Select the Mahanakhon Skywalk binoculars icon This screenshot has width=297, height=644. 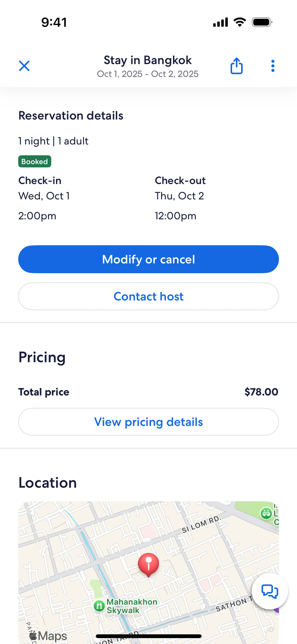pyautogui.click(x=99, y=606)
